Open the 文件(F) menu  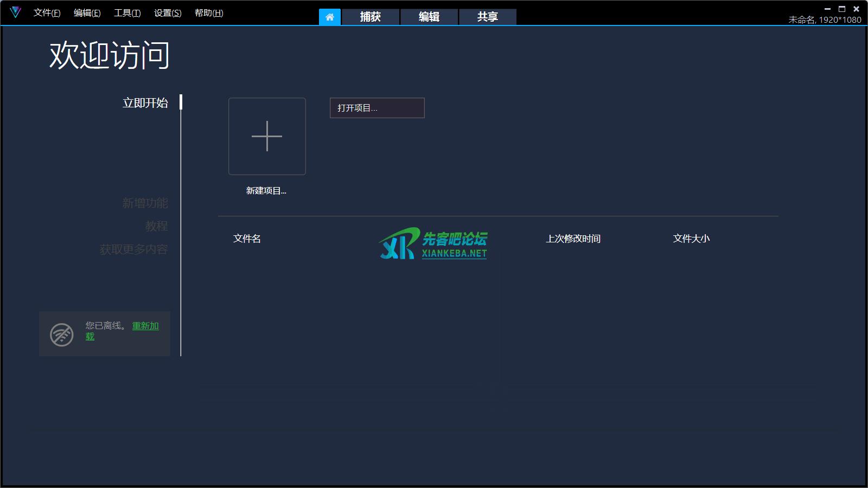[47, 13]
